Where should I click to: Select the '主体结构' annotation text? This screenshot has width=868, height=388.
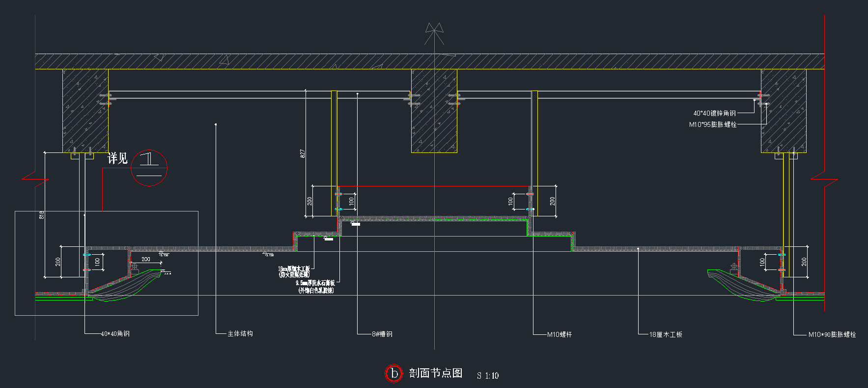[240, 334]
